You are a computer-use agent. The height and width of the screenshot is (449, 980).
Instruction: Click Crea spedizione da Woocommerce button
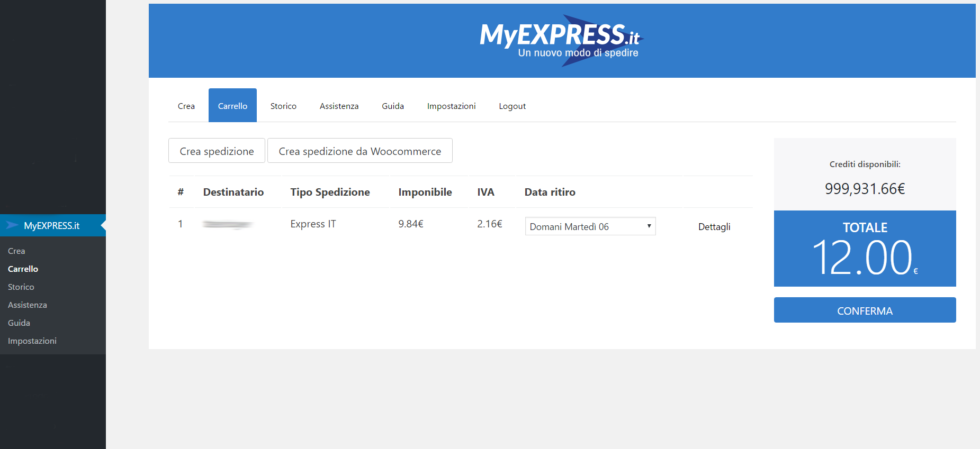(360, 151)
